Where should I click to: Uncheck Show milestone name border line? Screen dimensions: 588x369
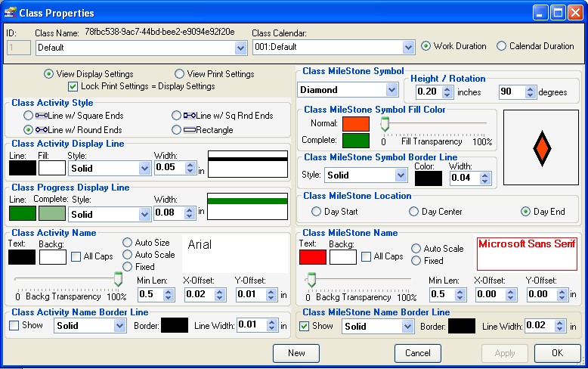[305, 326]
